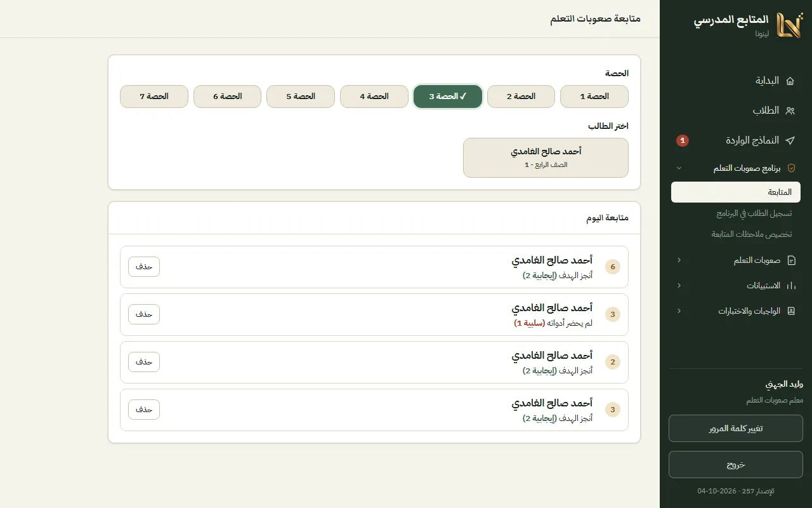The width and height of the screenshot is (812, 508).
Task: Expand the صعوبات التعلم menu chevron
Action: pos(679,260)
